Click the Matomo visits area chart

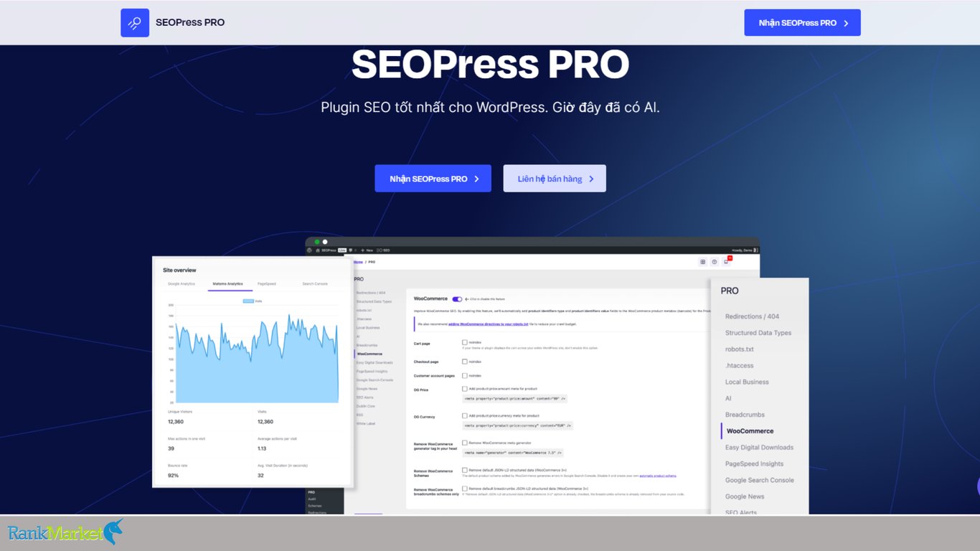[257, 359]
